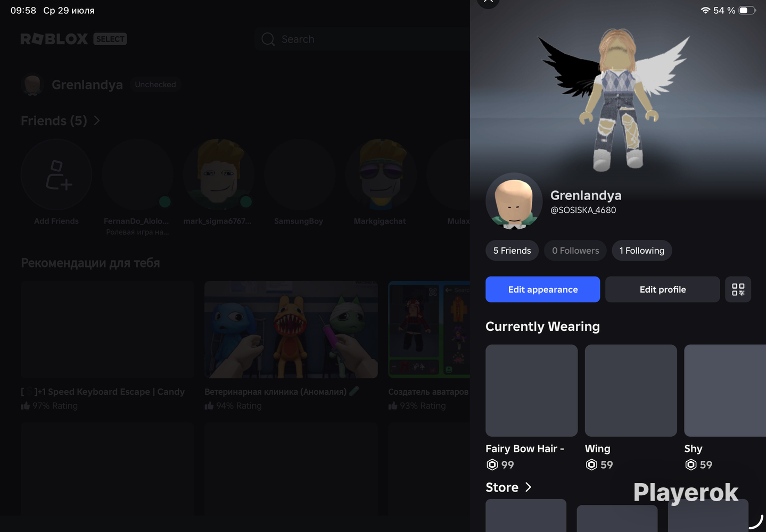Screen dimensions: 766x532
Task: Click the "Currently Wearing" heading
Action: click(x=542, y=327)
